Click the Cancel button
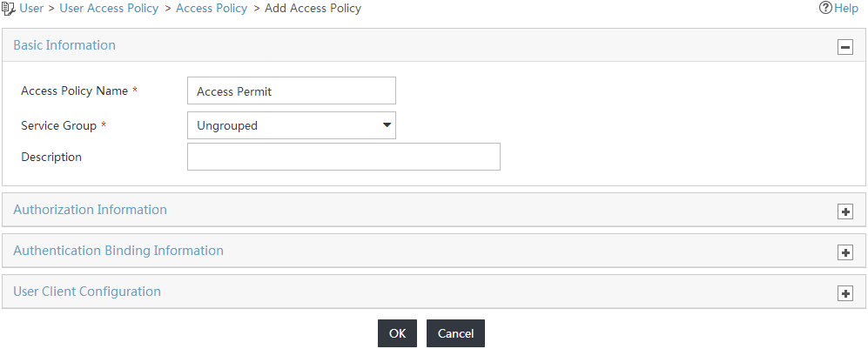This screenshot has height=349, width=868. pyautogui.click(x=455, y=333)
